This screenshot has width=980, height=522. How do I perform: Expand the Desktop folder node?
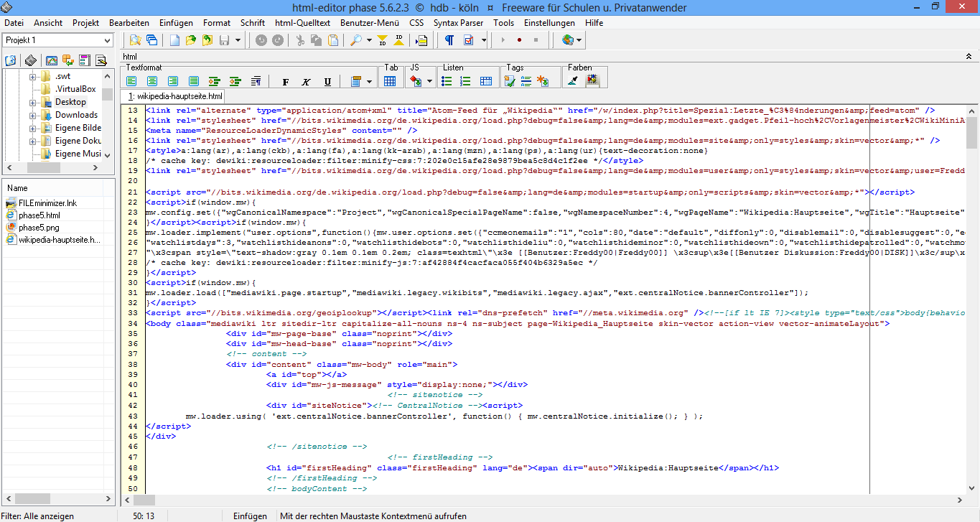(x=33, y=102)
